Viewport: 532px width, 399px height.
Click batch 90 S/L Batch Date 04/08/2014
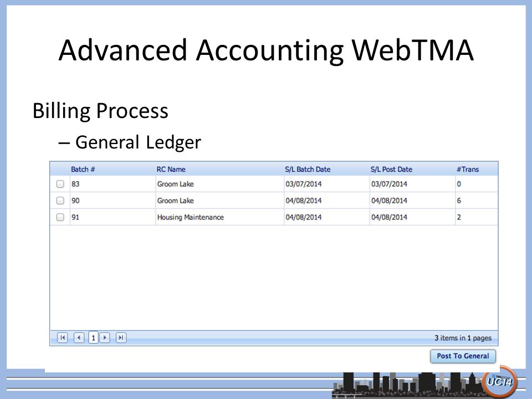point(303,201)
